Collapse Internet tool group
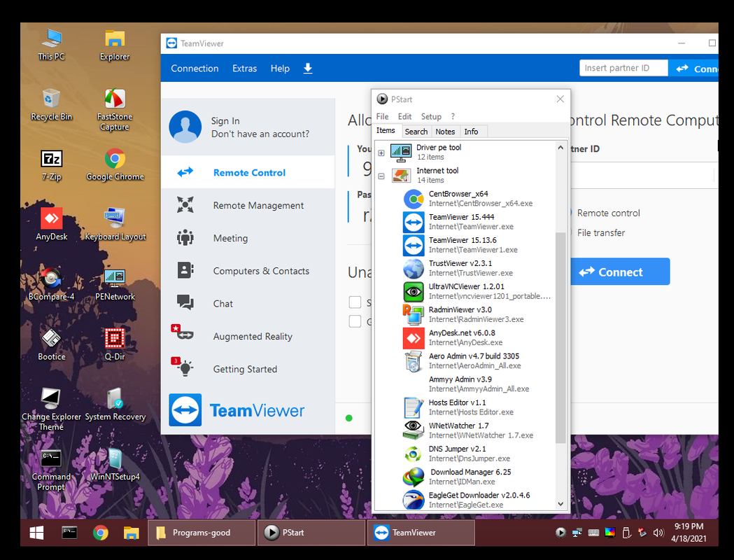Image resolution: width=734 pixels, height=560 pixels. click(x=381, y=176)
